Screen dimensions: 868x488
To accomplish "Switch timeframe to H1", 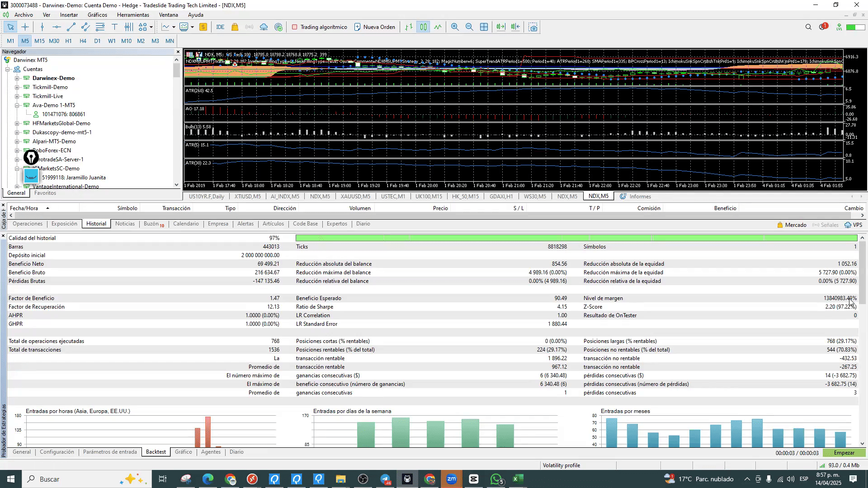I will tap(68, 41).
